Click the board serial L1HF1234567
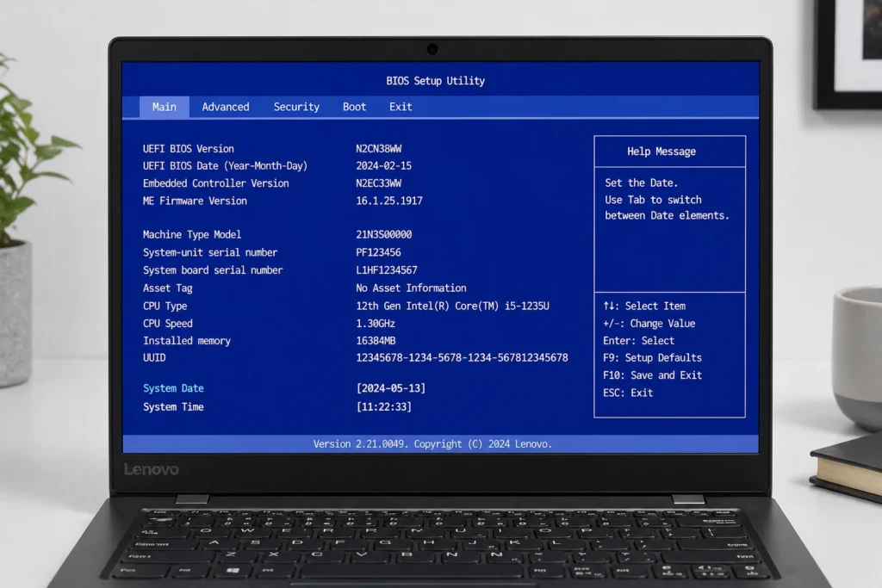The width and height of the screenshot is (882, 588). [387, 270]
